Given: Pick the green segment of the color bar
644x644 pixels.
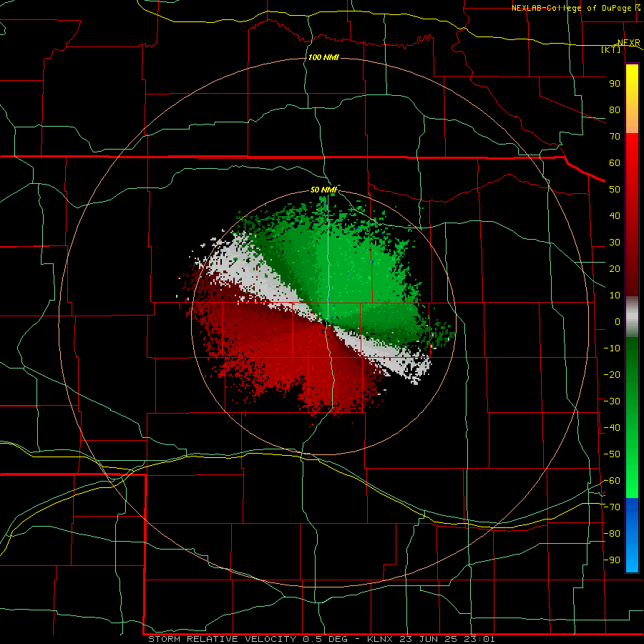Looking at the screenshot, I should click(x=632, y=417).
